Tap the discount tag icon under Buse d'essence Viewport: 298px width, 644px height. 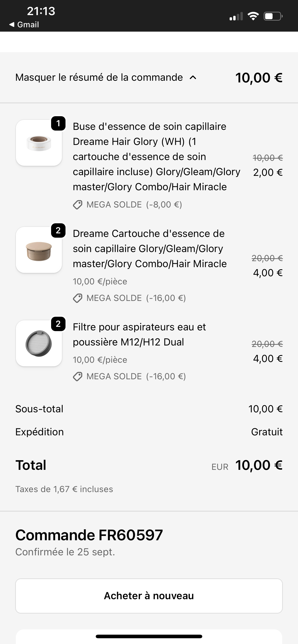(x=78, y=205)
